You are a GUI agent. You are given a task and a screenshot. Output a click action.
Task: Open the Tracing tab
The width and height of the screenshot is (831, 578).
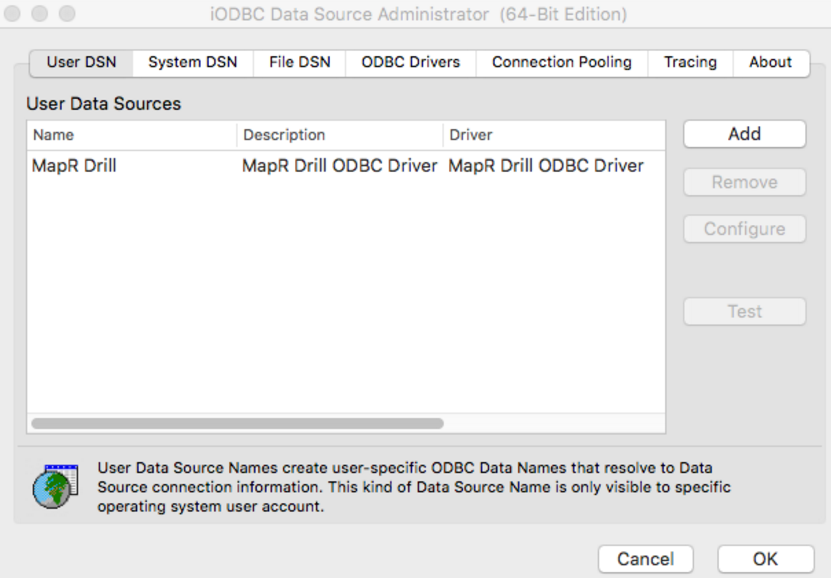[x=690, y=62]
